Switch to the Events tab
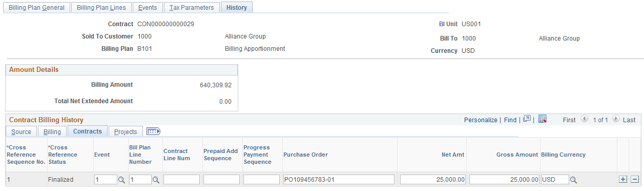Screen dimensions: 644x191 148,8
